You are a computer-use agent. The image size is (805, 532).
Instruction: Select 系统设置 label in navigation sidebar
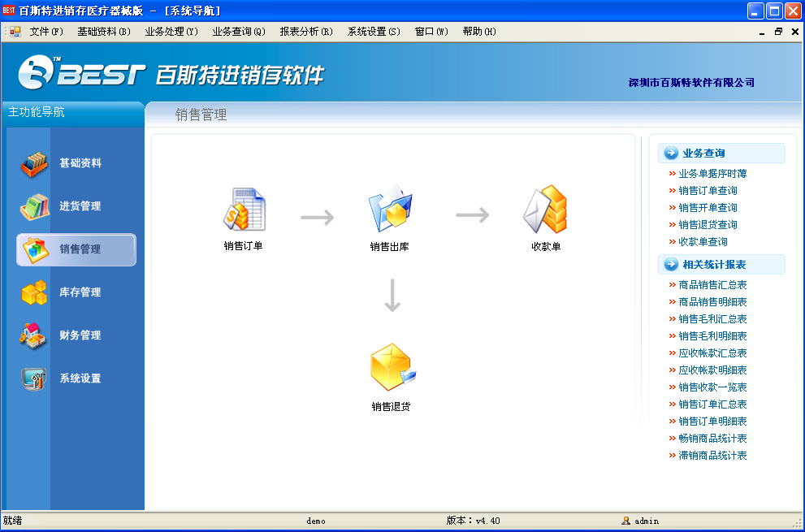tap(80, 378)
